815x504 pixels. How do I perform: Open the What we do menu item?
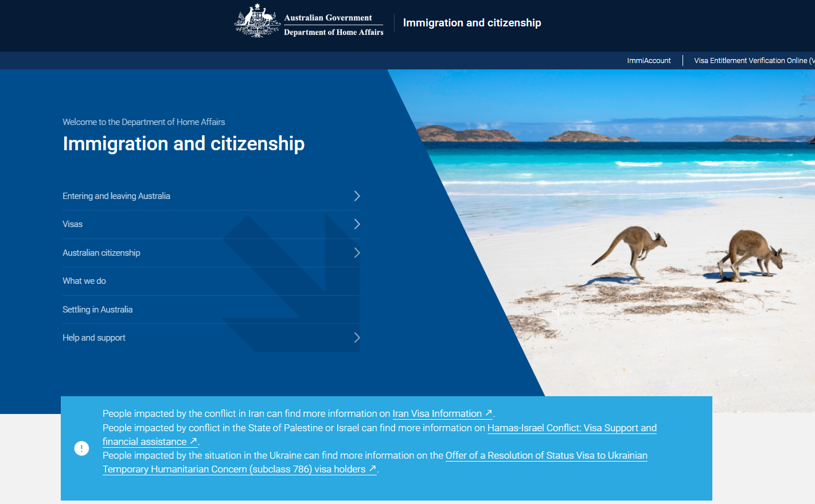84,281
